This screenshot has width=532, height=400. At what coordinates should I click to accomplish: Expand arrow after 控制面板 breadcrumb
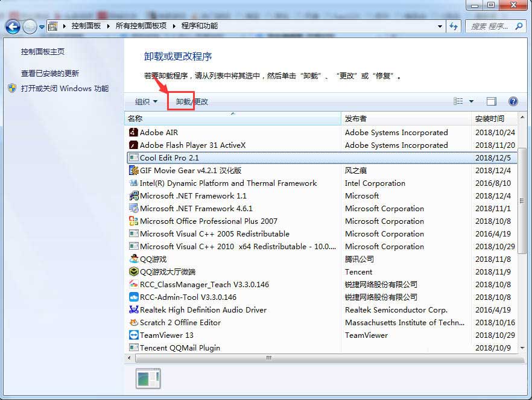point(108,26)
